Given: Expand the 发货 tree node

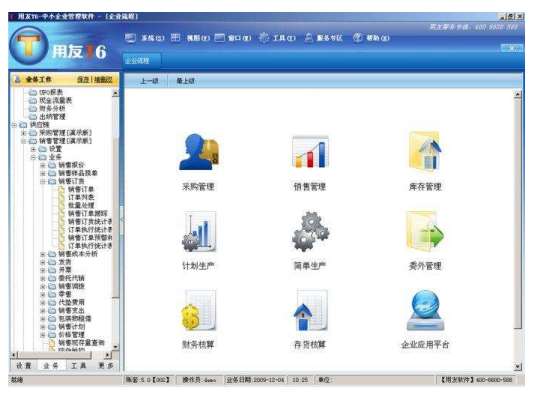Looking at the screenshot, I should point(43,262).
